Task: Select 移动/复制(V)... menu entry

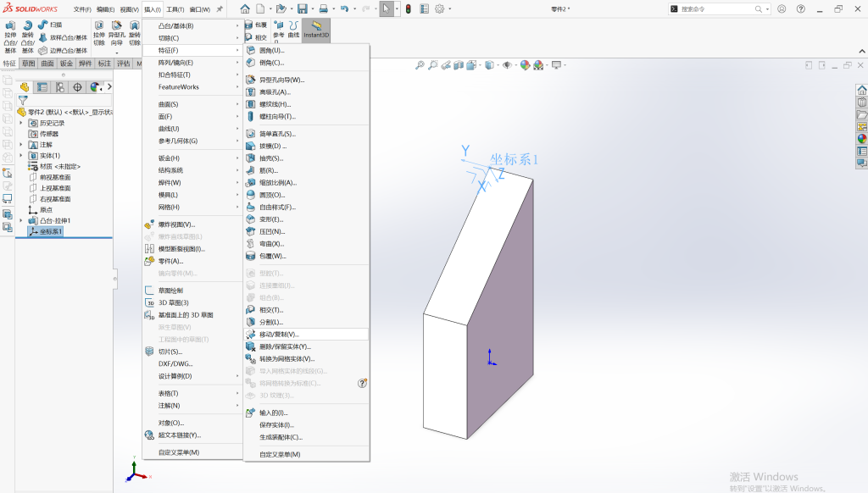Action: pyautogui.click(x=306, y=335)
